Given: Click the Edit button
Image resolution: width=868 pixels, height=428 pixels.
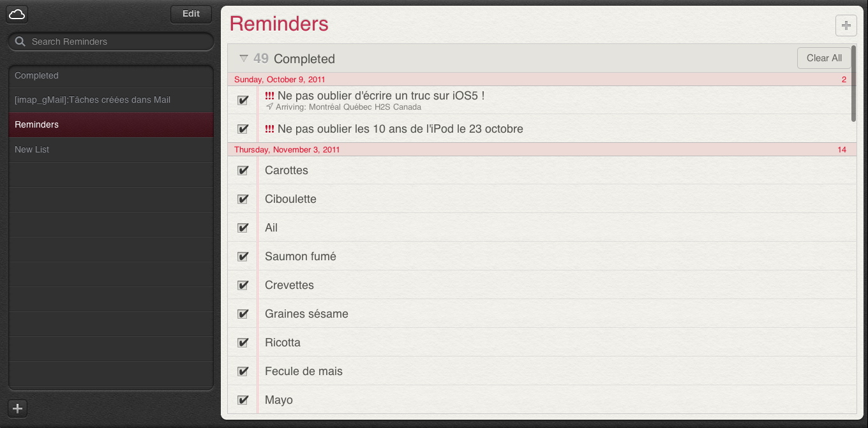Looking at the screenshot, I should pyautogui.click(x=191, y=13).
